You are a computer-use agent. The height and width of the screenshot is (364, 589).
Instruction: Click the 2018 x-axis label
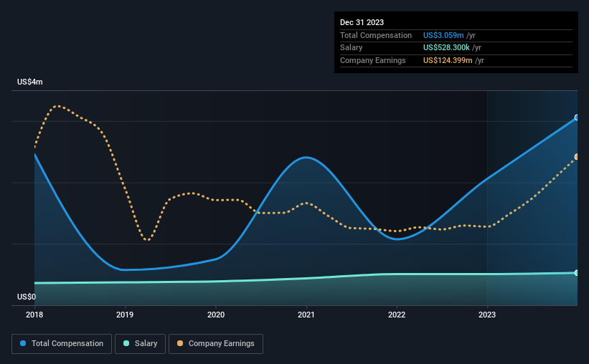click(34, 315)
